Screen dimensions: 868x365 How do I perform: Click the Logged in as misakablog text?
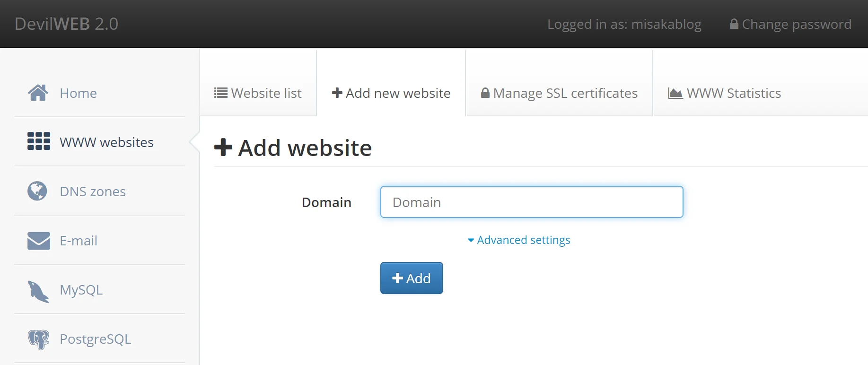click(624, 24)
